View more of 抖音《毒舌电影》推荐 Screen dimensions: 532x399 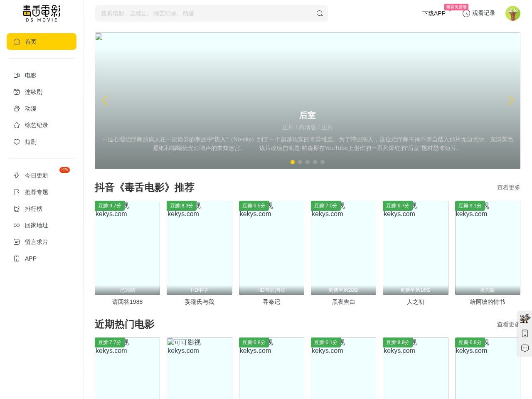pos(509,187)
